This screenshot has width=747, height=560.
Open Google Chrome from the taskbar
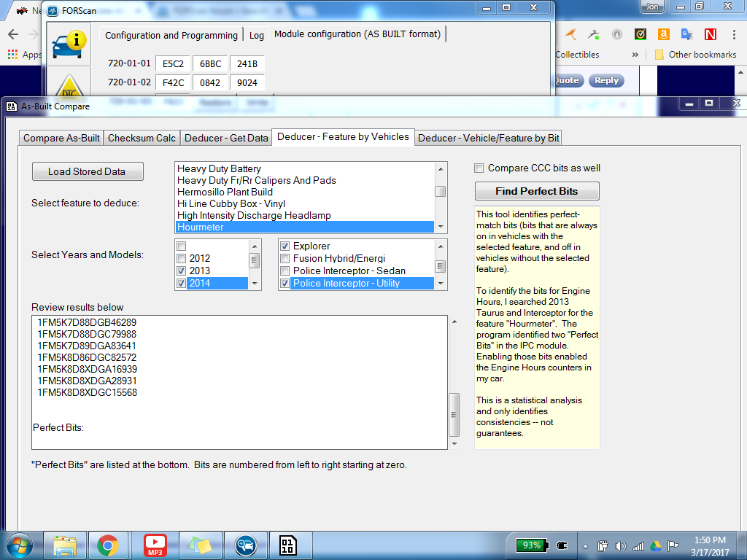coord(108,545)
